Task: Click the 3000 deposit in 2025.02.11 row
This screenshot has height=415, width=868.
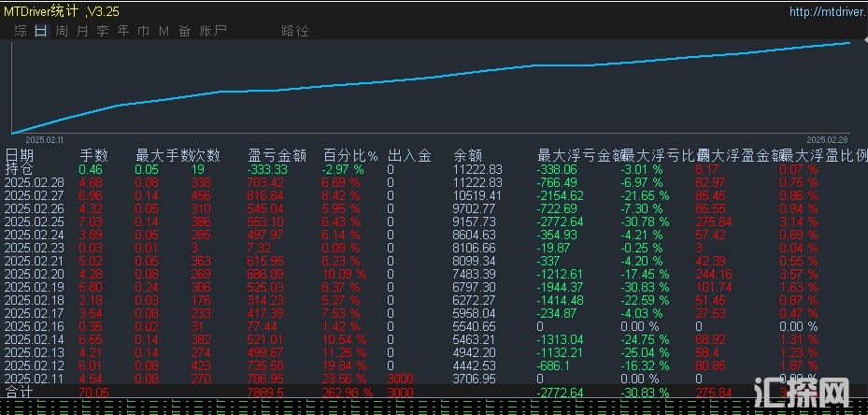Action: 400,379
